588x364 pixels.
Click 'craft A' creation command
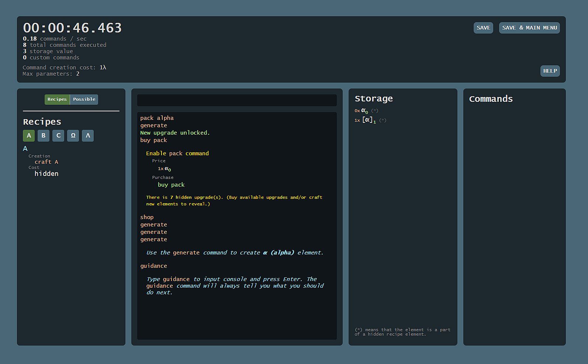46,162
